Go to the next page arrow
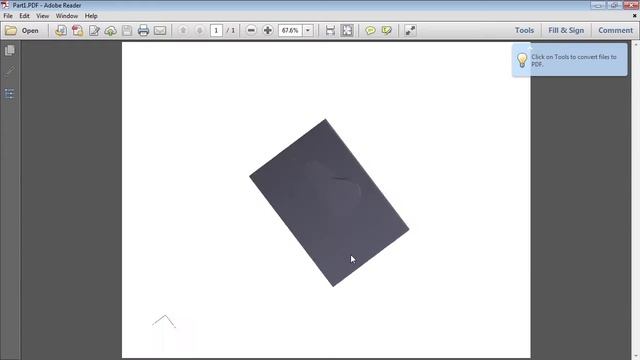Viewport: 640px width, 360px height. tap(200, 31)
